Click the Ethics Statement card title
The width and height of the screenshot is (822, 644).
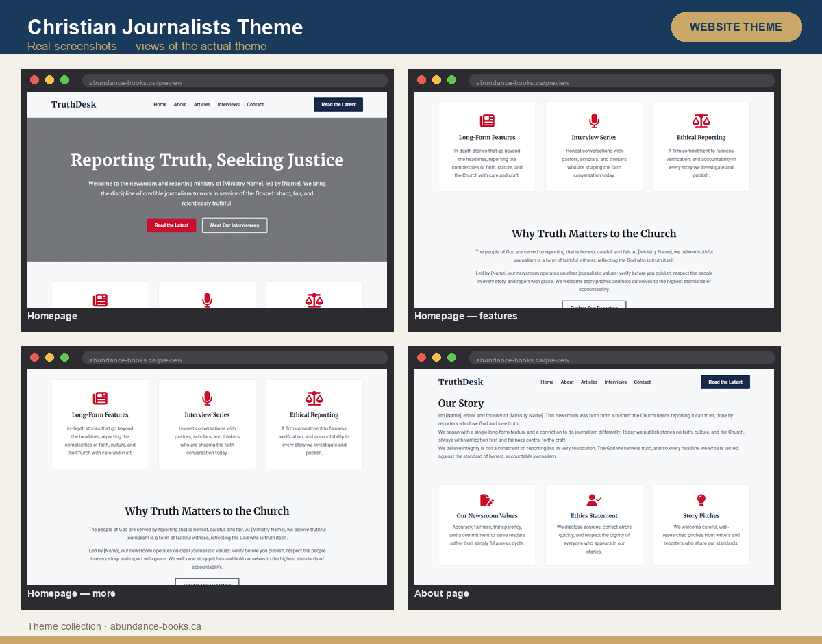coord(594,516)
